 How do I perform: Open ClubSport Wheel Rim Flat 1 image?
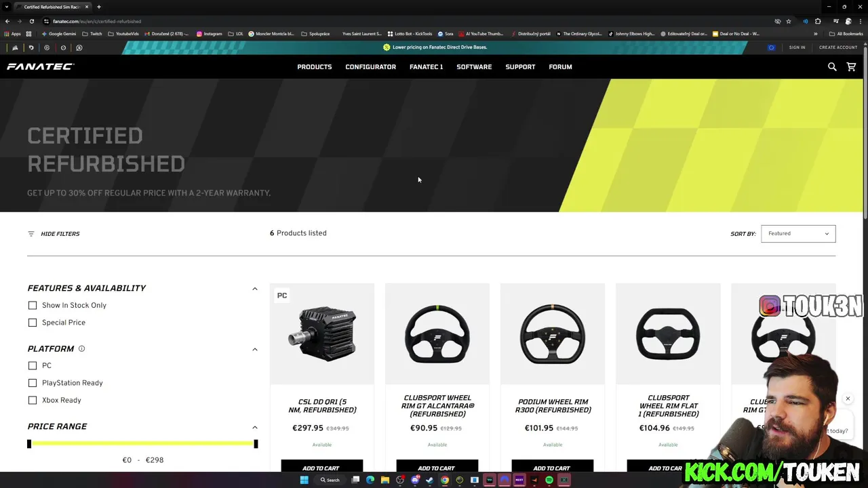pyautogui.click(x=668, y=334)
